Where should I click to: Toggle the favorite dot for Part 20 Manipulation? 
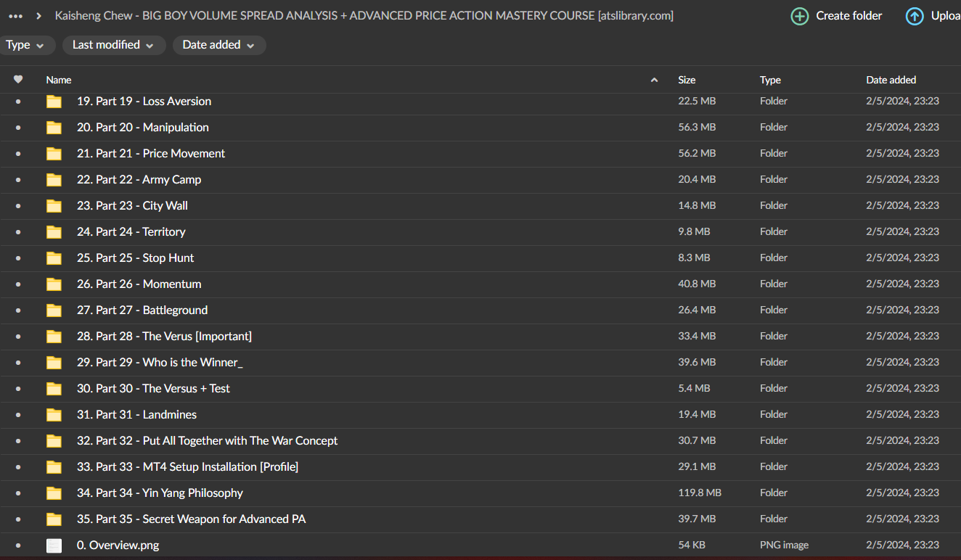[x=18, y=128]
